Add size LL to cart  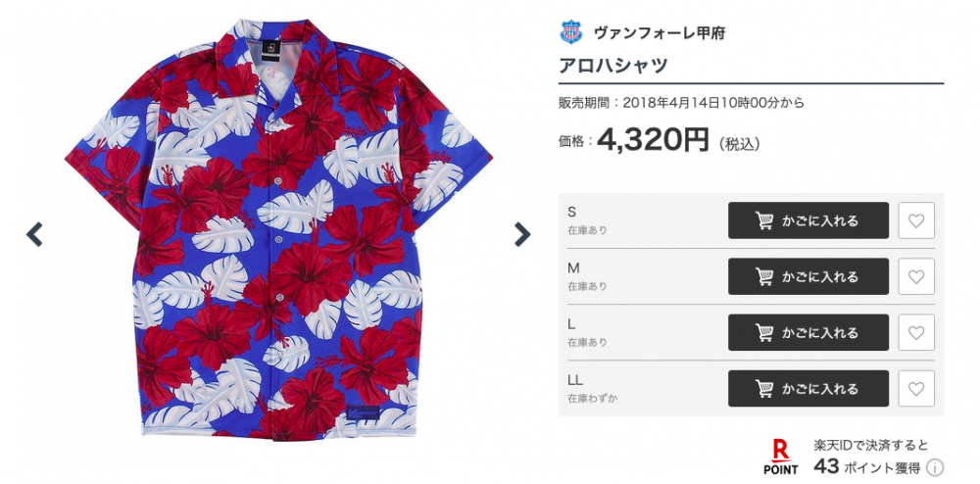click(x=808, y=389)
